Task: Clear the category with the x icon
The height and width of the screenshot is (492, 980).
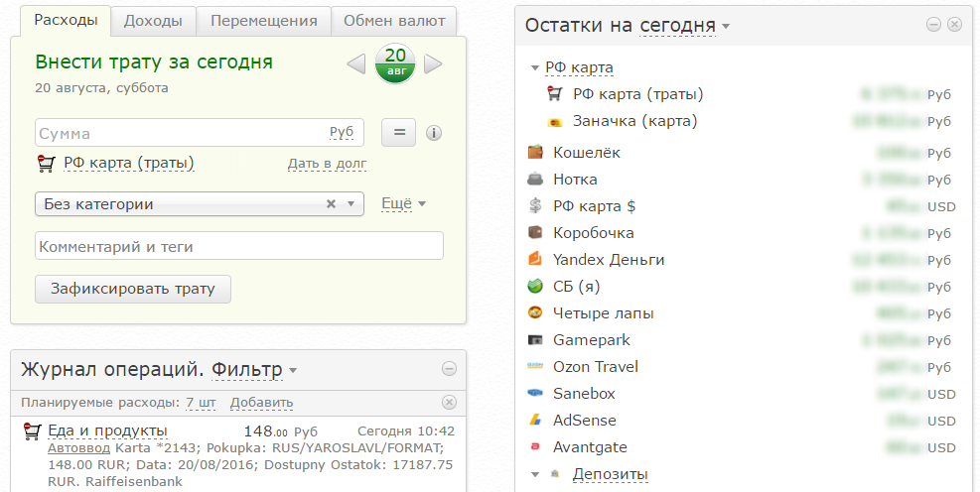Action: pyautogui.click(x=332, y=203)
